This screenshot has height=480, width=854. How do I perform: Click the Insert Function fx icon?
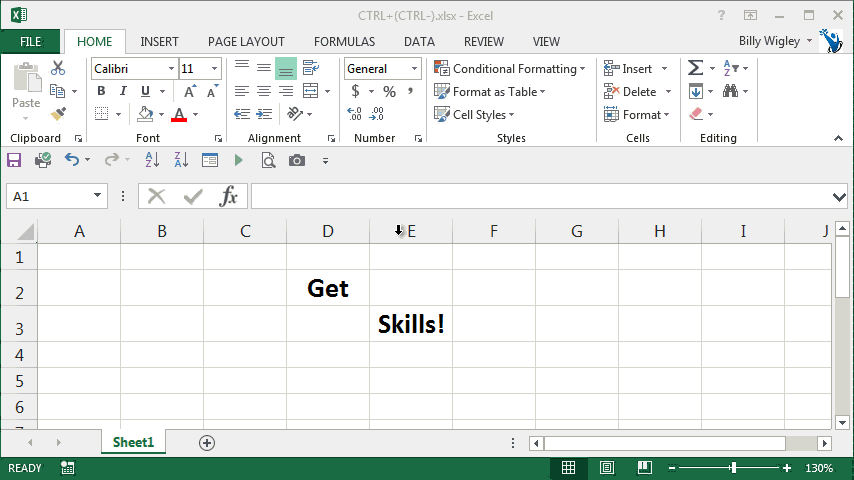(x=229, y=196)
